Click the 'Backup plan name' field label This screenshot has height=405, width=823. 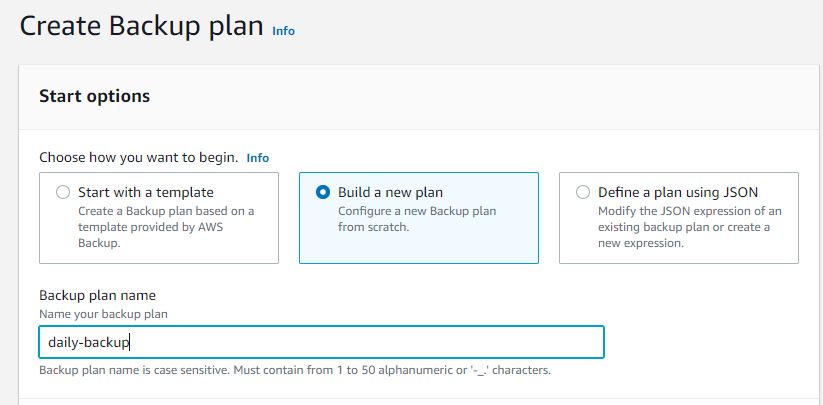click(97, 295)
